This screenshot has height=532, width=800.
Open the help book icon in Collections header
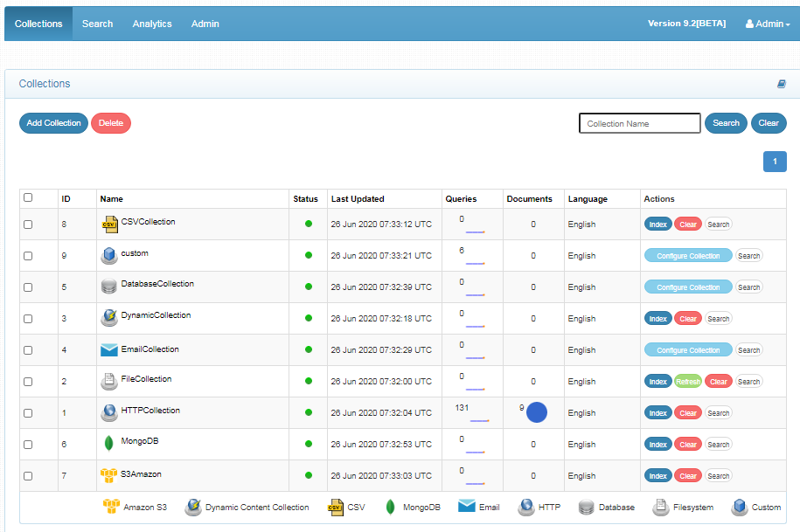point(782,84)
